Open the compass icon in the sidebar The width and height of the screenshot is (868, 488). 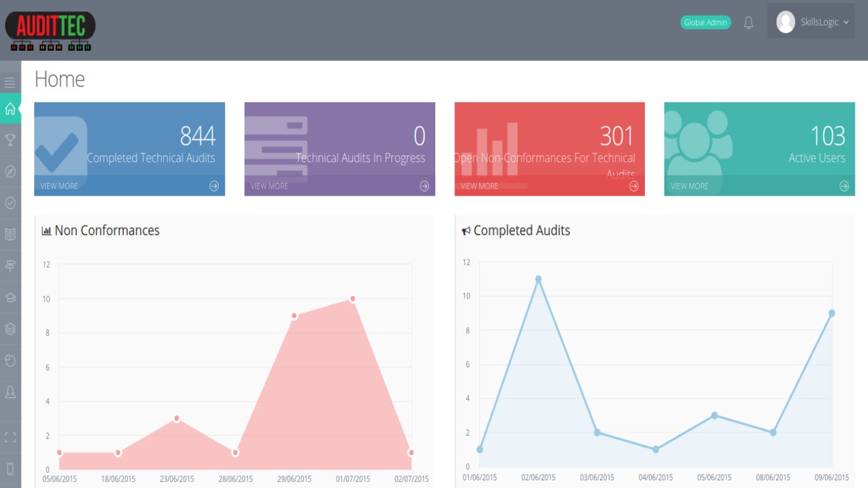[10, 172]
